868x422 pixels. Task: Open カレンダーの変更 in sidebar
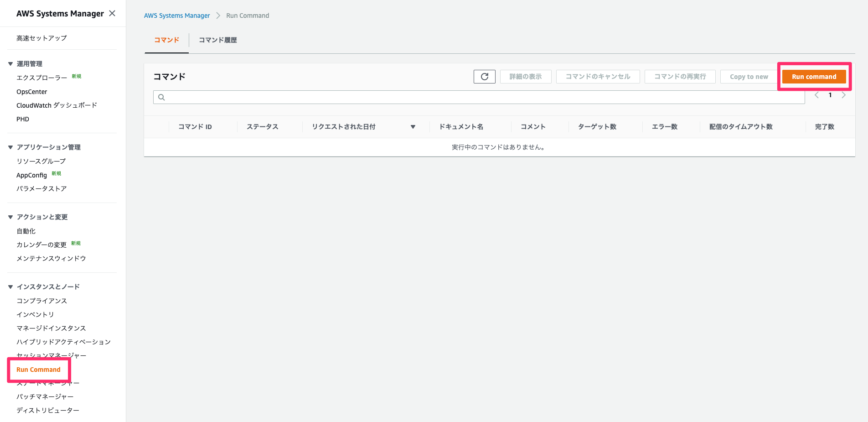tap(41, 245)
